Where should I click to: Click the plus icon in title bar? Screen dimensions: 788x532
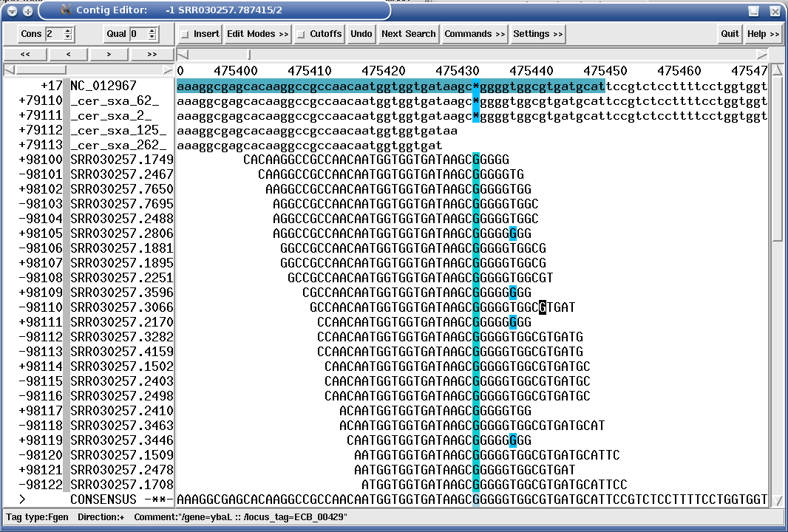(27, 10)
